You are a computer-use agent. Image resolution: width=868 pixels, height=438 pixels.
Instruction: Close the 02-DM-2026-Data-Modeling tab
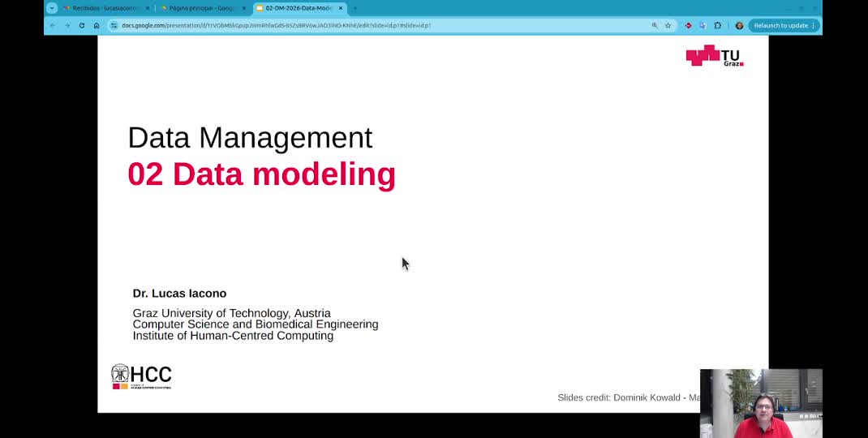(341, 8)
